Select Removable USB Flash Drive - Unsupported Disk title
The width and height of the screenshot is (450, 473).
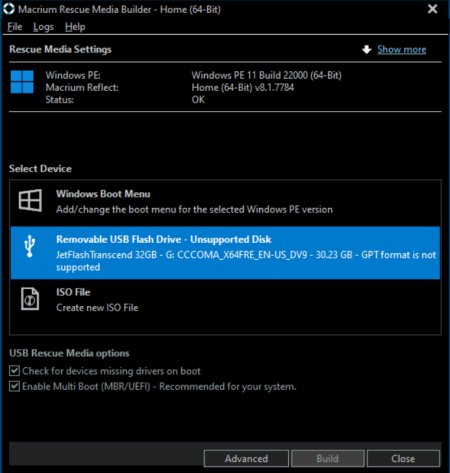(164, 239)
